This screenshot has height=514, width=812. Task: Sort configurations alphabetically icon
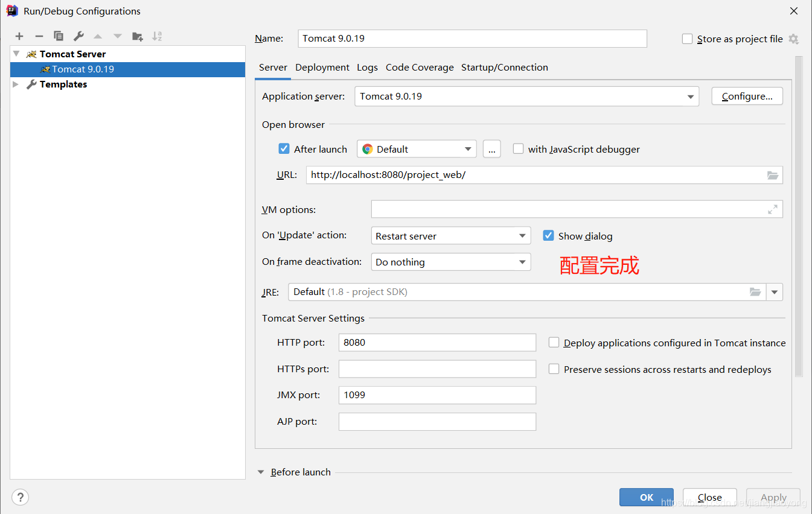coord(157,36)
